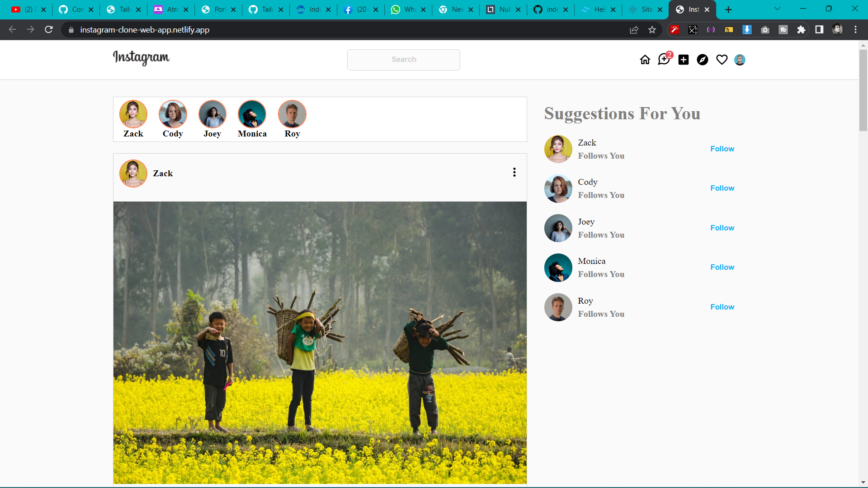The height and width of the screenshot is (488, 868).
Task: Follow Roy in suggestions
Action: [x=722, y=307]
